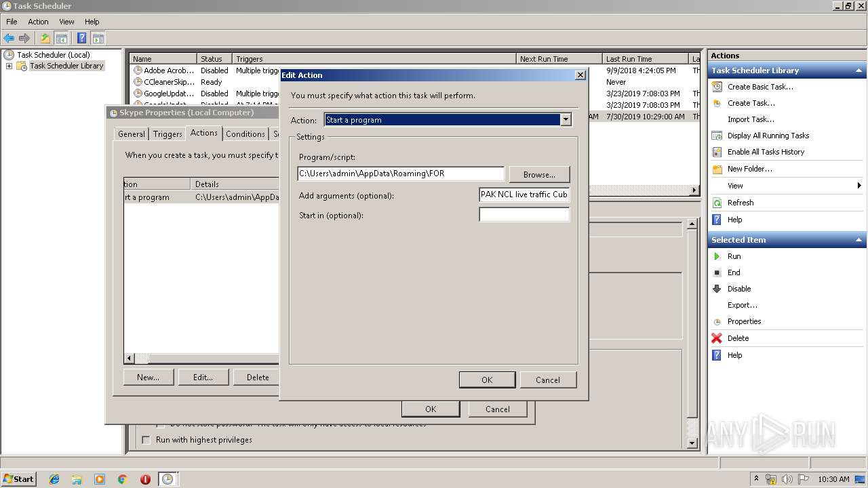Confirm Edit Action dialog with OK
The width and height of the screenshot is (868, 488).
(x=487, y=380)
